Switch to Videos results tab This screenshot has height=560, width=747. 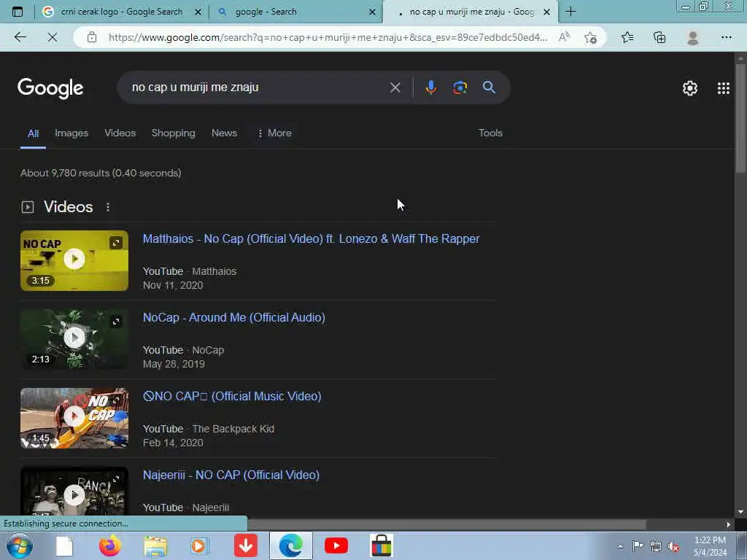[x=120, y=133]
